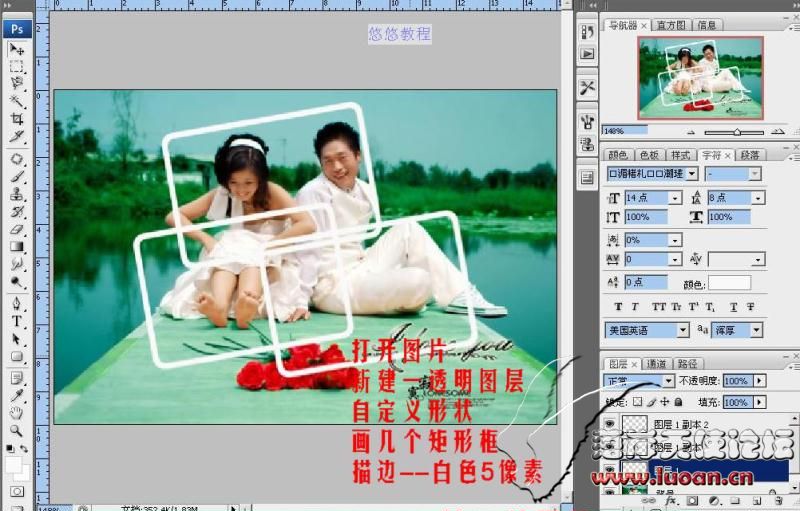Select the Horizontal Type tool
The height and width of the screenshot is (511, 800).
[x=16, y=321]
